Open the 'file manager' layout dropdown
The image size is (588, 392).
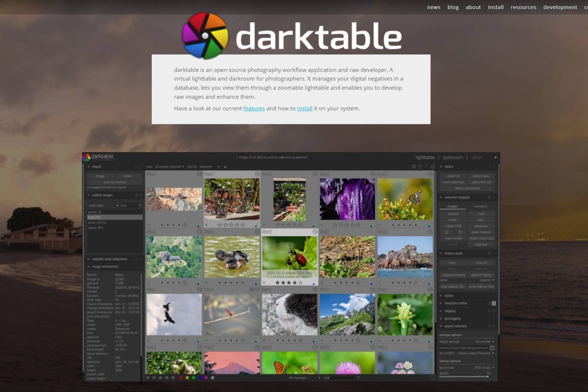coord(305,378)
